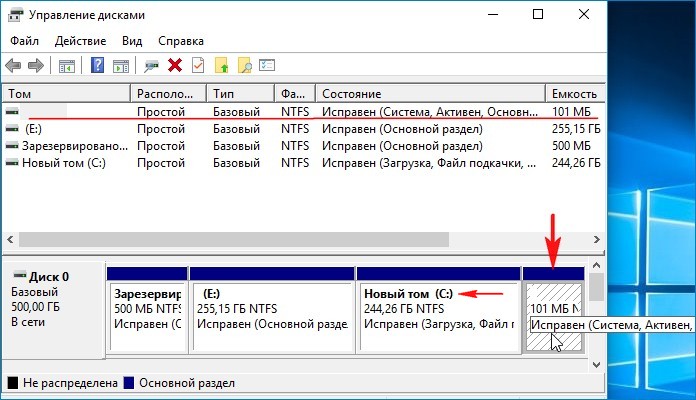The image size is (696, 400).
Task: Sort by the Состояние column header
Action: 430,94
